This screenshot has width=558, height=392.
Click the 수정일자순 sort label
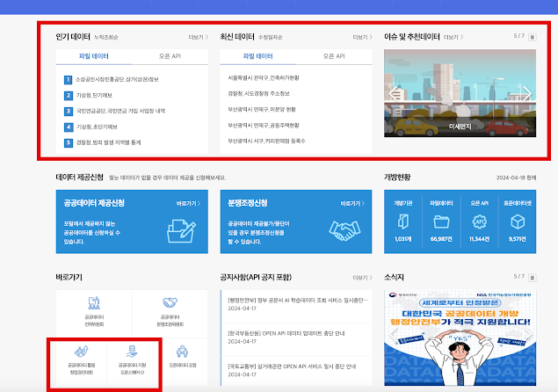[270, 38]
